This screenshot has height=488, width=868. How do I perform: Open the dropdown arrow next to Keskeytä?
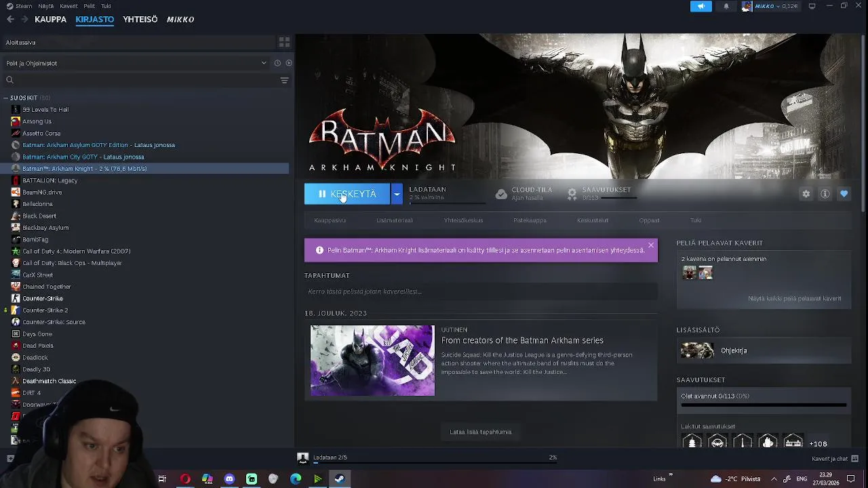pos(397,194)
